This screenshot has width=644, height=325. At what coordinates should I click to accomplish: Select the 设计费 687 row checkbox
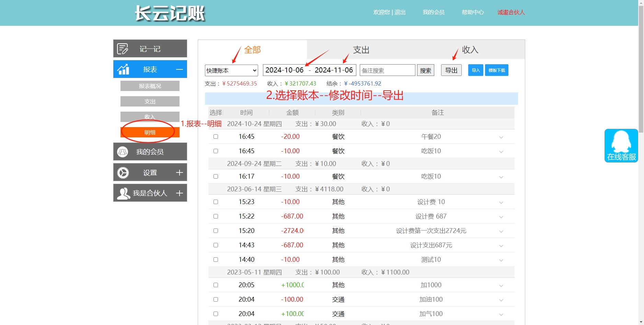216,216
